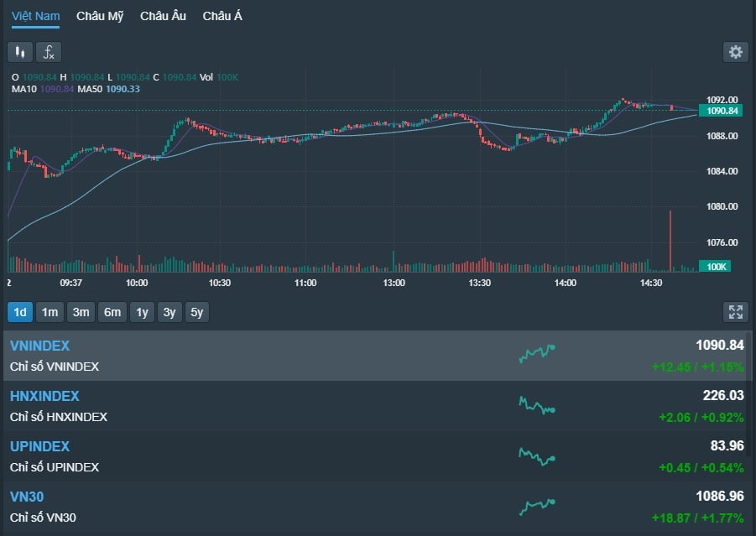
Task: Select the 1d time range
Action: 20,312
